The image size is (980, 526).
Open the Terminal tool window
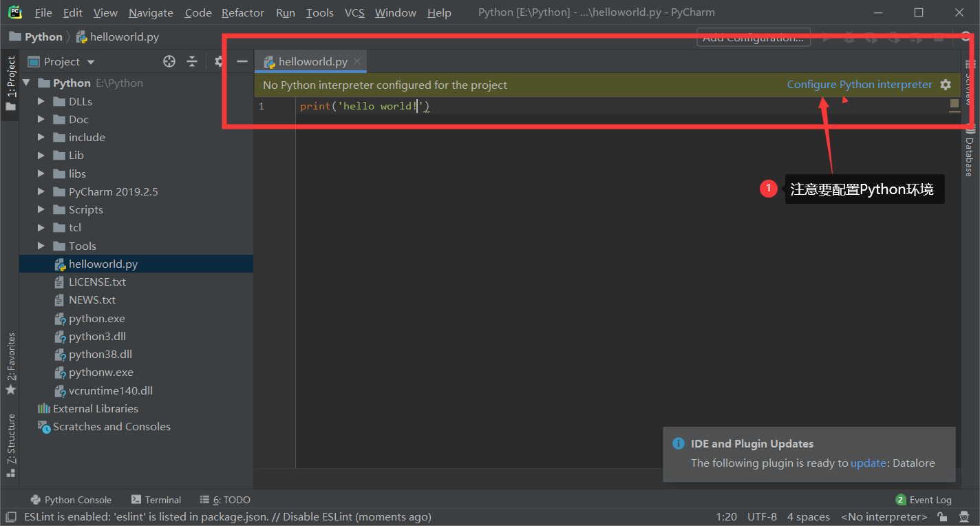point(156,500)
